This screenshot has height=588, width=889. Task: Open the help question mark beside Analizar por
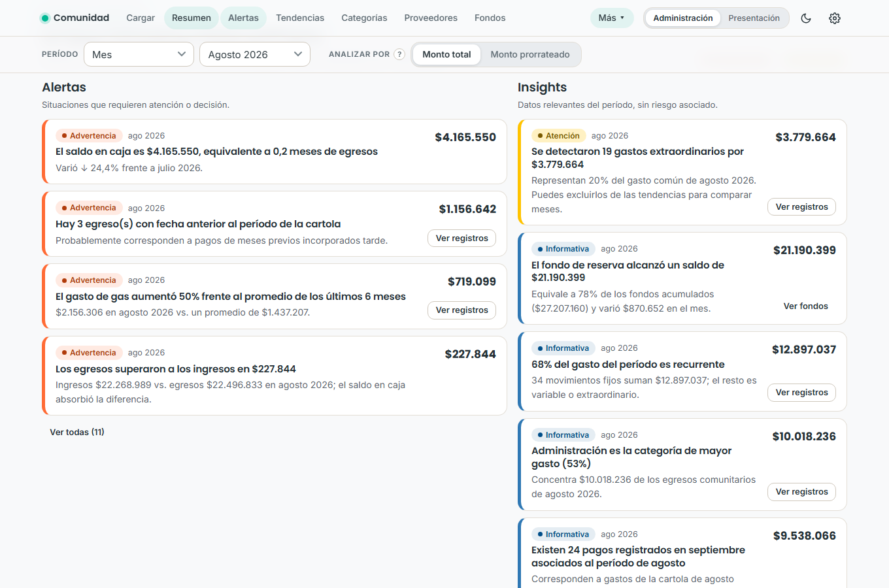click(x=399, y=54)
